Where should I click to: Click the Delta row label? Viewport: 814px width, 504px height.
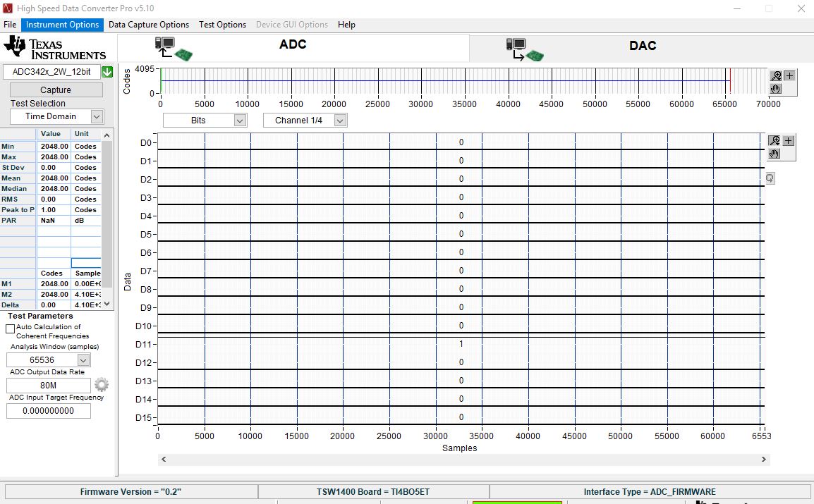click(18, 305)
